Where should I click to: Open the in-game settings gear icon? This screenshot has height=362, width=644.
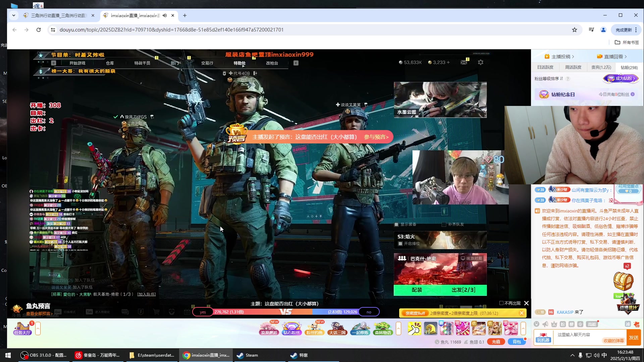(x=481, y=62)
